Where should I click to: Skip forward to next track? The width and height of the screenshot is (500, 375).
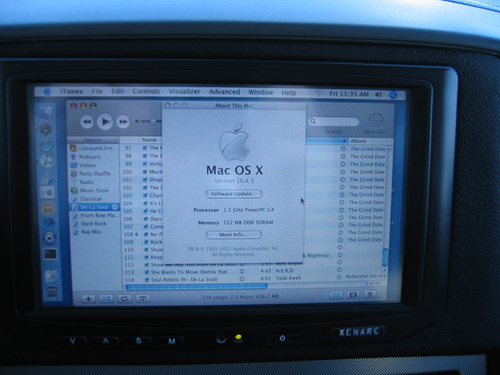(123, 122)
